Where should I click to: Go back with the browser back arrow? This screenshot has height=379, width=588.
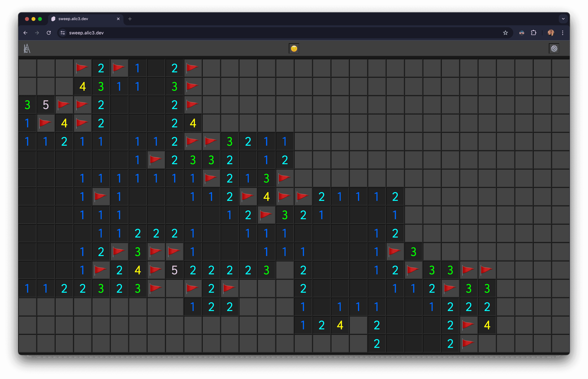point(25,33)
